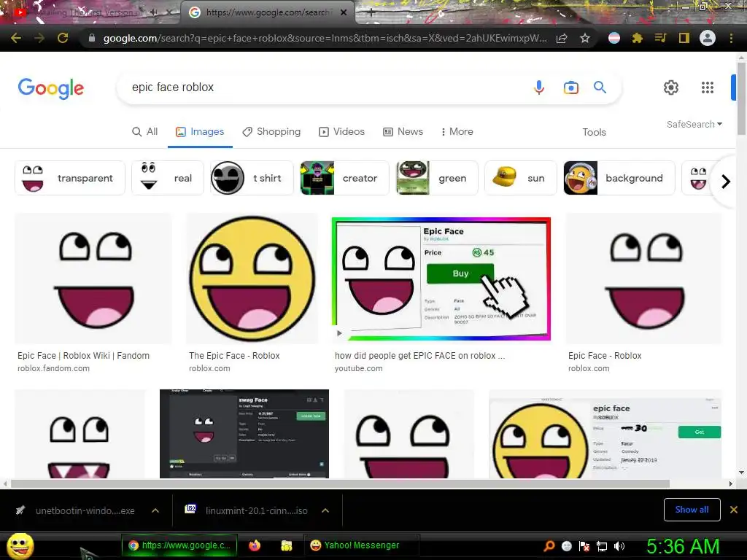Bookmark this page with the star icon
Viewport: 747px width, 560px height.
tap(585, 38)
